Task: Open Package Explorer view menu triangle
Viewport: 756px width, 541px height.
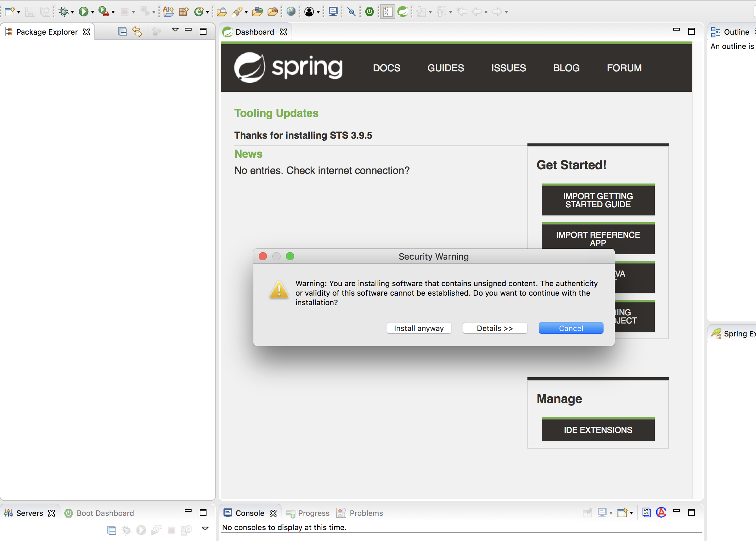Action: 175,30
